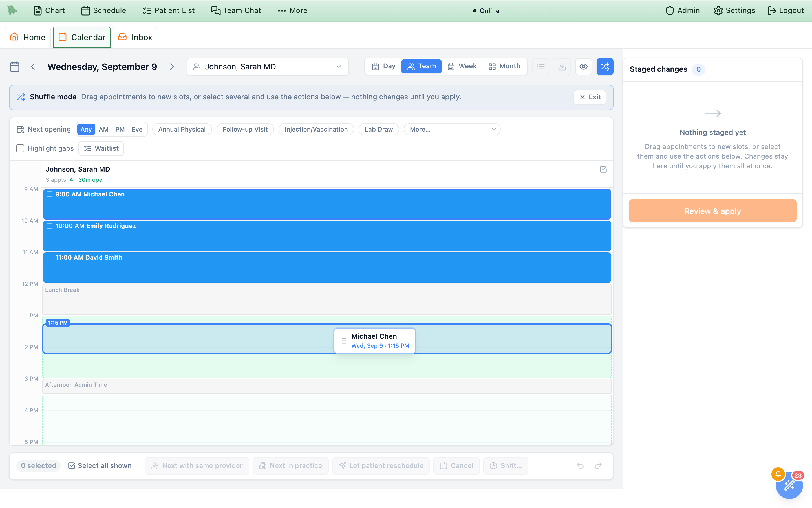The width and height of the screenshot is (812, 508).
Task: Open the More menu in top navigation
Action: pos(293,10)
